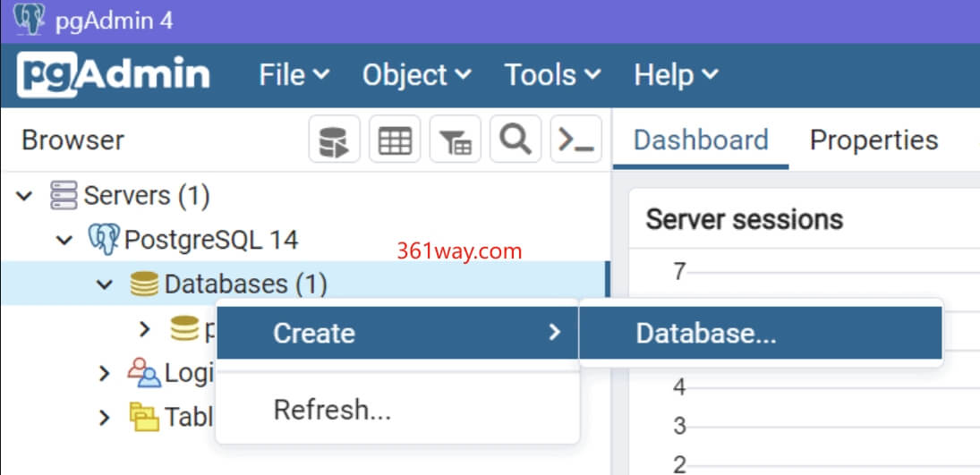Choose Create in the context menu
Viewport: 980px width, 475px height.
pos(397,333)
